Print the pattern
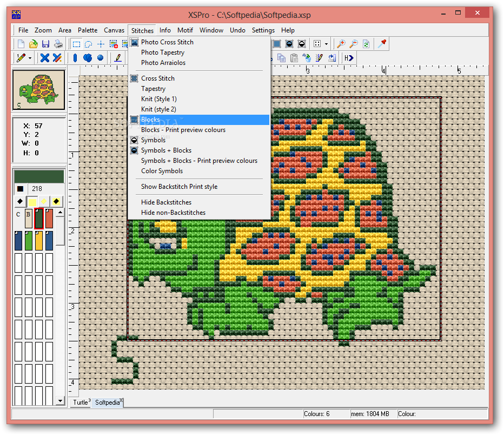 pyautogui.click(x=58, y=44)
